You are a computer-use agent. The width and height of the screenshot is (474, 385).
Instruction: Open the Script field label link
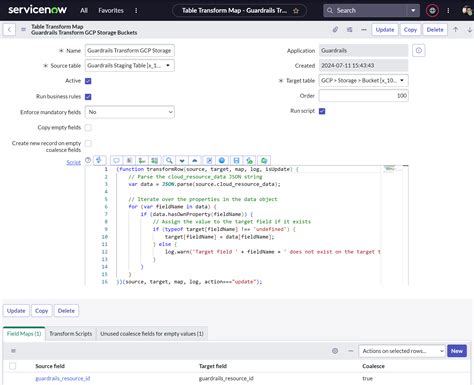click(73, 162)
